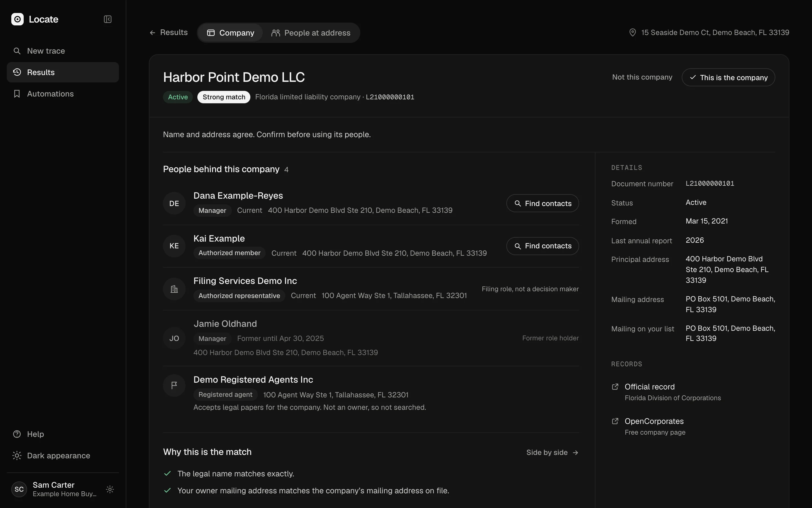Open Help in sidebar
The height and width of the screenshot is (508, 812).
[63, 434]
